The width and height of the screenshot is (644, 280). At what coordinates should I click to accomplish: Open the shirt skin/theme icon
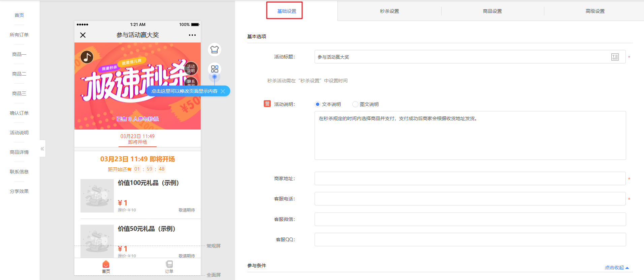click(215, 50)
